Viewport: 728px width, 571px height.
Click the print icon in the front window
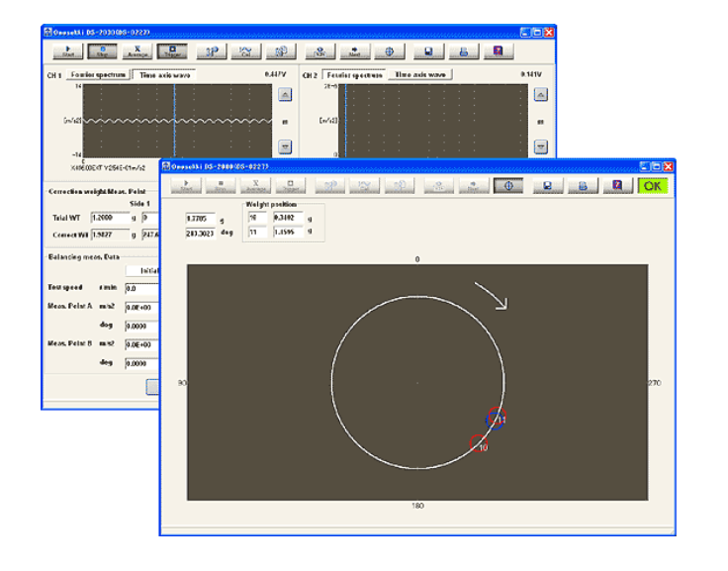[x=583, y=185]
